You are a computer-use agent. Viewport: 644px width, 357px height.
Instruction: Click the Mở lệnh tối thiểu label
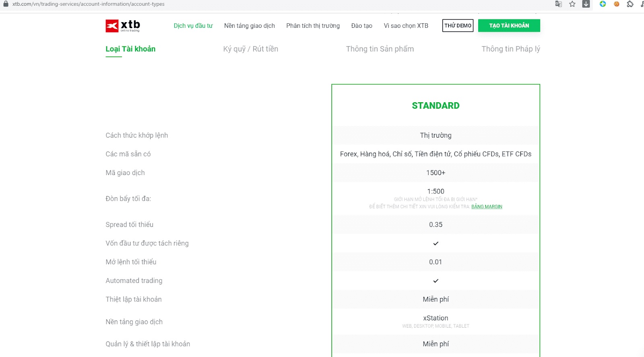click(x=131, y=262)
